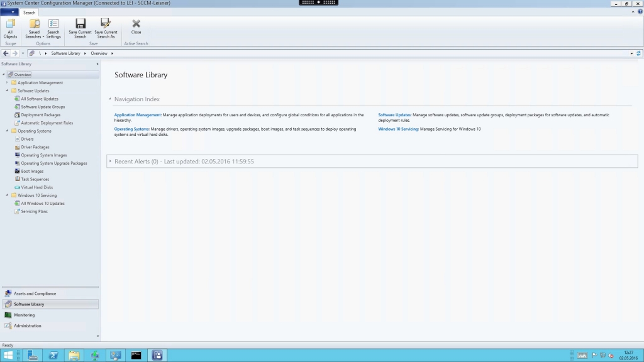Follow the Operating Systems link

132,129
